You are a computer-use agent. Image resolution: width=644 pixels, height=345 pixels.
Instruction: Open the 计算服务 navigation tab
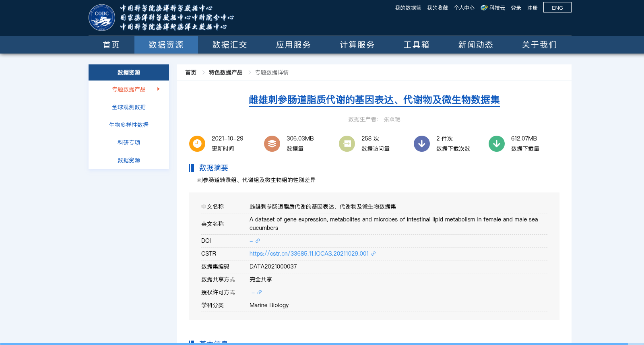[x=357, y=45]
